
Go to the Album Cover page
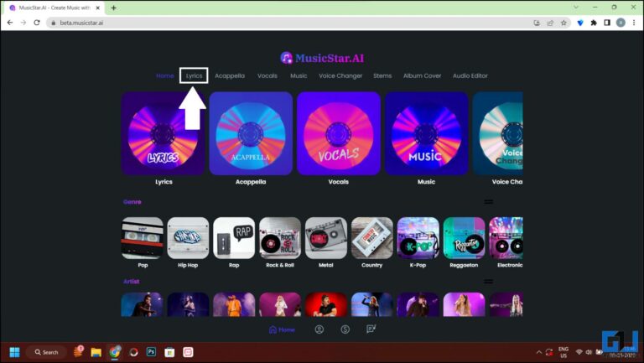click(x=422, y=76)
